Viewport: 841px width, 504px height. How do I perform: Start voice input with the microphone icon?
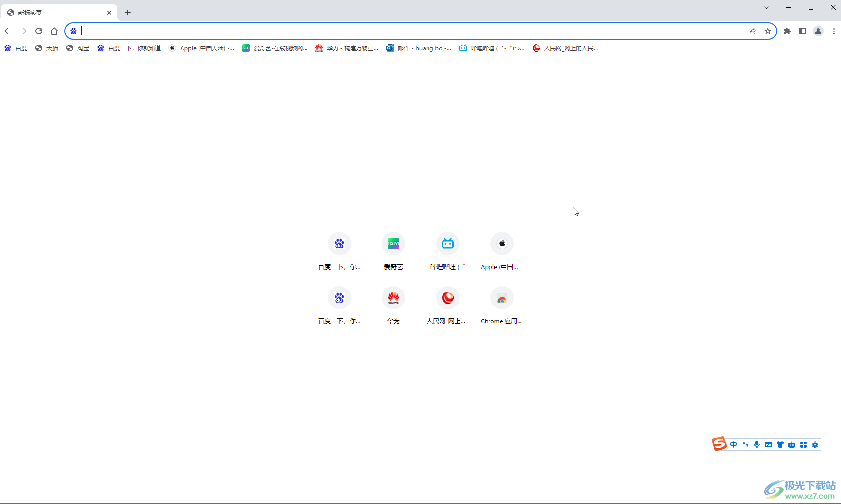coord(757,444)
